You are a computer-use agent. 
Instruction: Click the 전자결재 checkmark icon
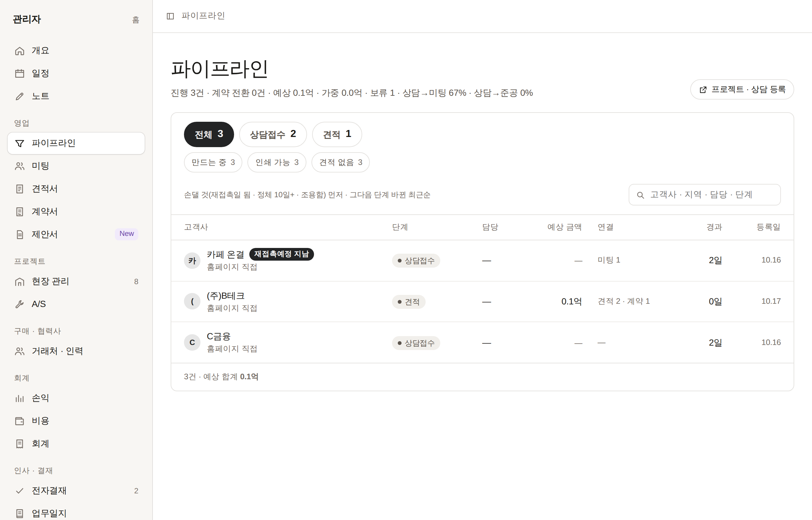point(20,491)
